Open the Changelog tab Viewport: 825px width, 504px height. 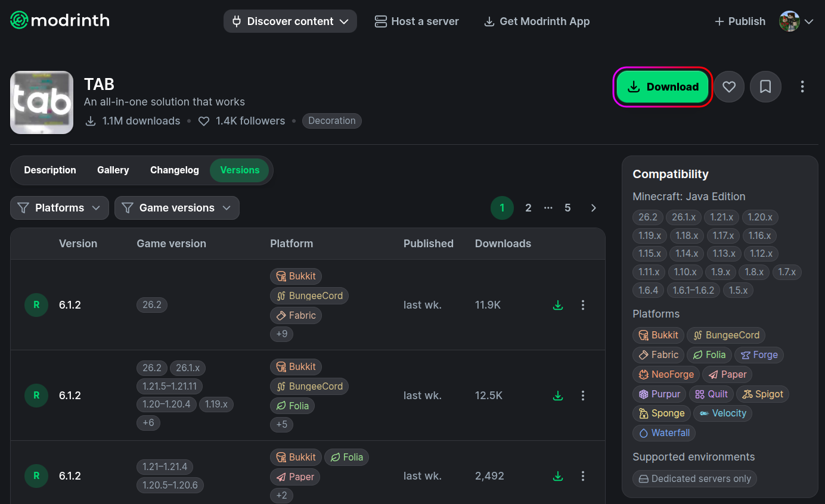coord(175,170)
